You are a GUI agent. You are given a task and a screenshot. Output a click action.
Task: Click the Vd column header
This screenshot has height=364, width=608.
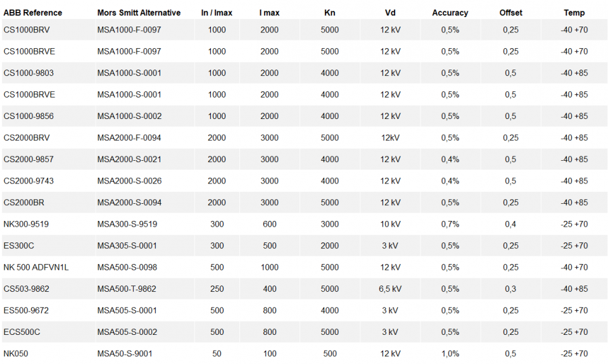coord(390,13)
